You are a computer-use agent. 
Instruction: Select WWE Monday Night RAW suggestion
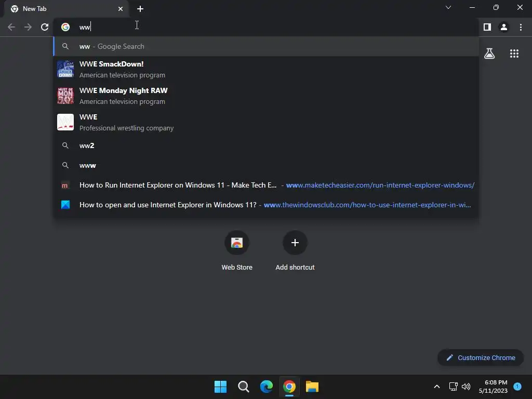click(266, 96)
